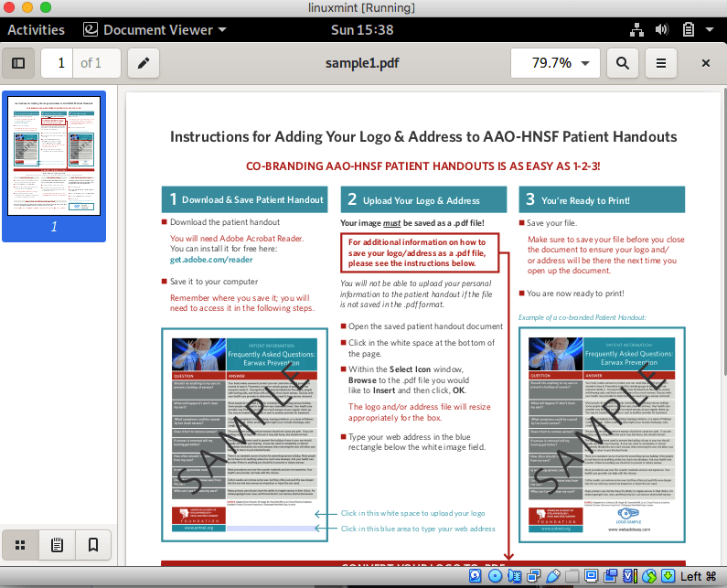The image size is (727, 588).
Task: Switch sidebar to annotations view
Action: pos(57,545)
